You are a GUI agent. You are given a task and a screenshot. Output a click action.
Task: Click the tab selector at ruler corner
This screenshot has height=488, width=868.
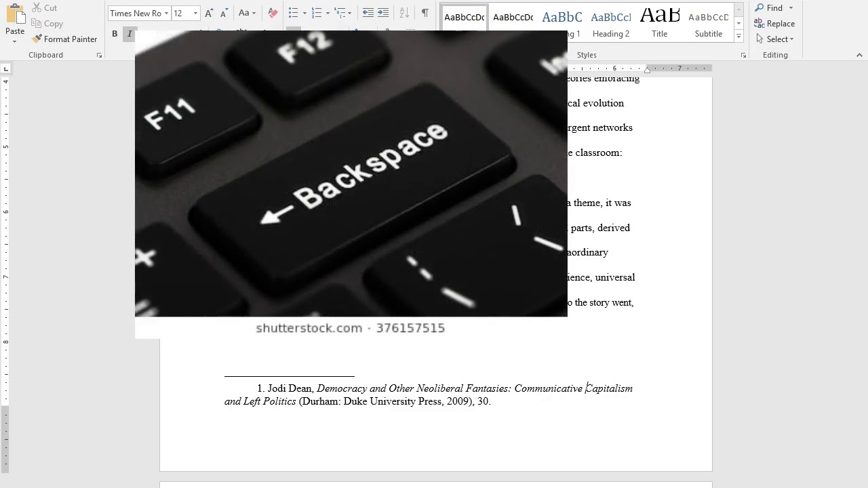(x=6, y=68)
